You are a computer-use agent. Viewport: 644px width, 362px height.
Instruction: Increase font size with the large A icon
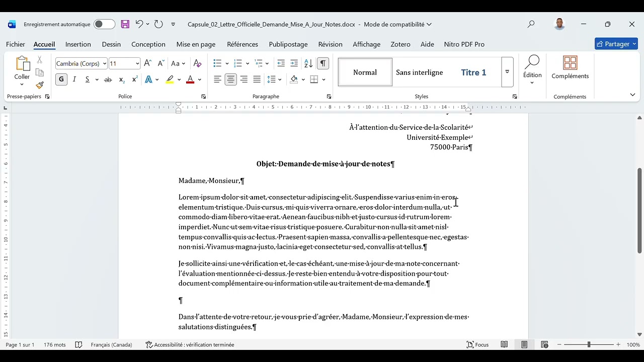point(147,63)
